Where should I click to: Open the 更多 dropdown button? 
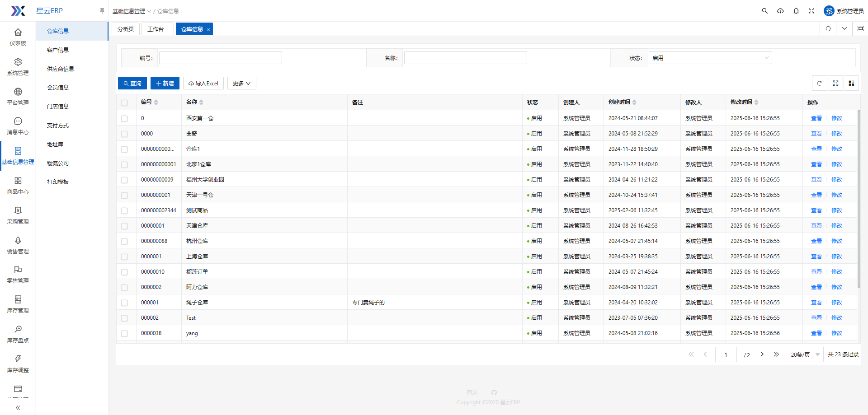[241, 84]
